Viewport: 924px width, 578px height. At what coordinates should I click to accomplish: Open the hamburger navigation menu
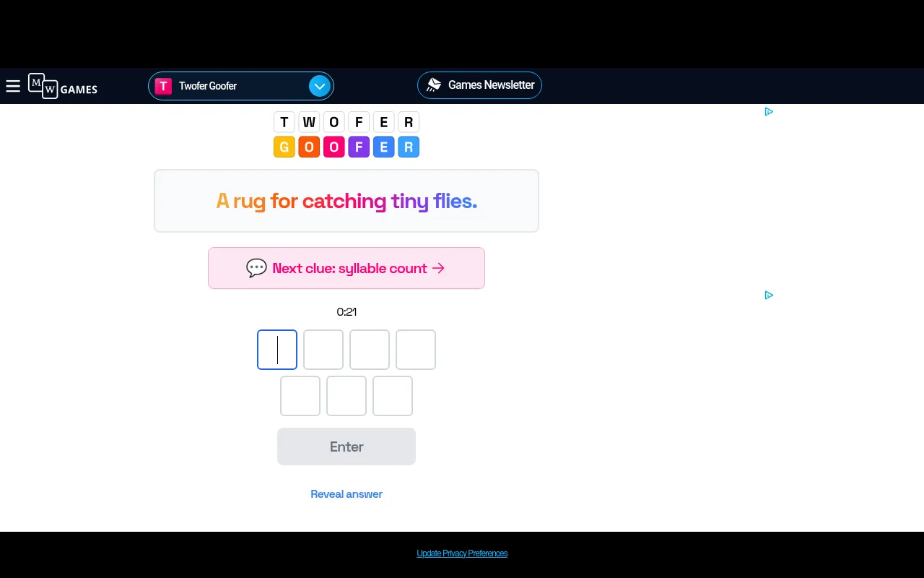13,86
